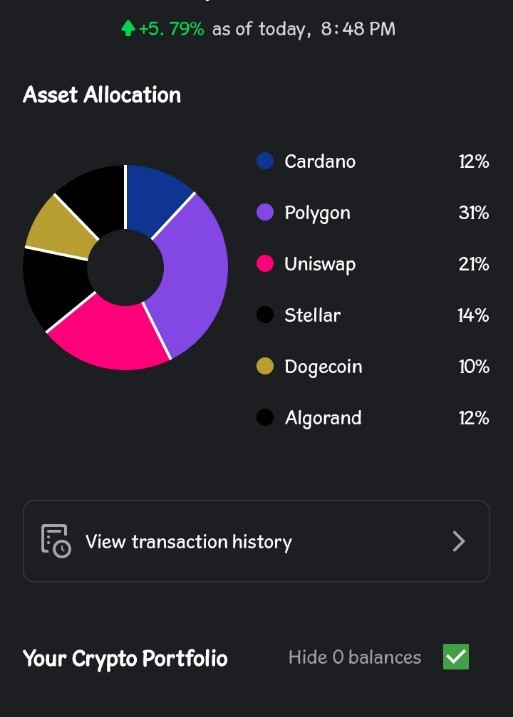Tap the black Algorand legend dot
Viewport: 513px width, 717px height.
265,417
